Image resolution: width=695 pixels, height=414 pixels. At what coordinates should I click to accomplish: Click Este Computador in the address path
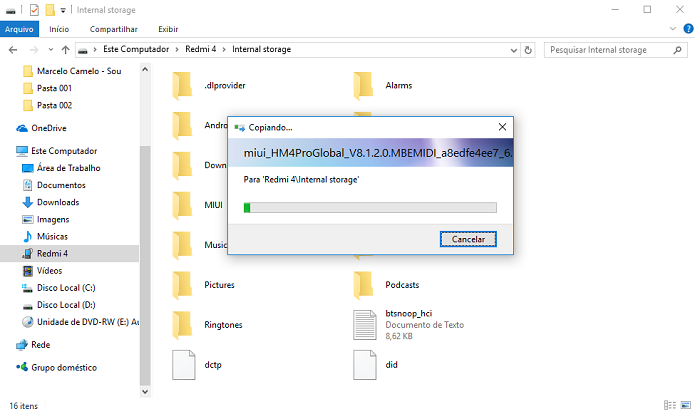point(136,49)
